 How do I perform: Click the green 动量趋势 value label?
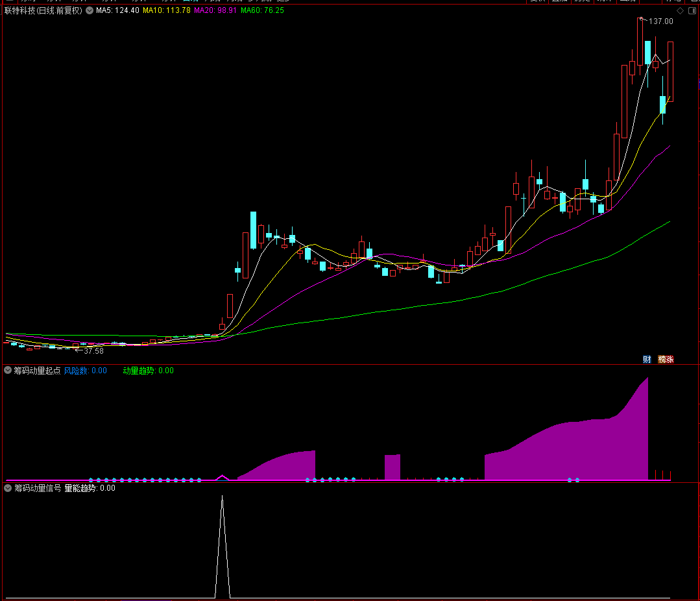[x=149, y=371]
